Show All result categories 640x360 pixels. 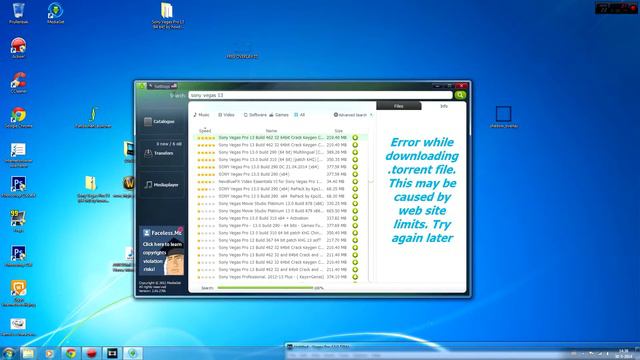click(x=300, y=115)
